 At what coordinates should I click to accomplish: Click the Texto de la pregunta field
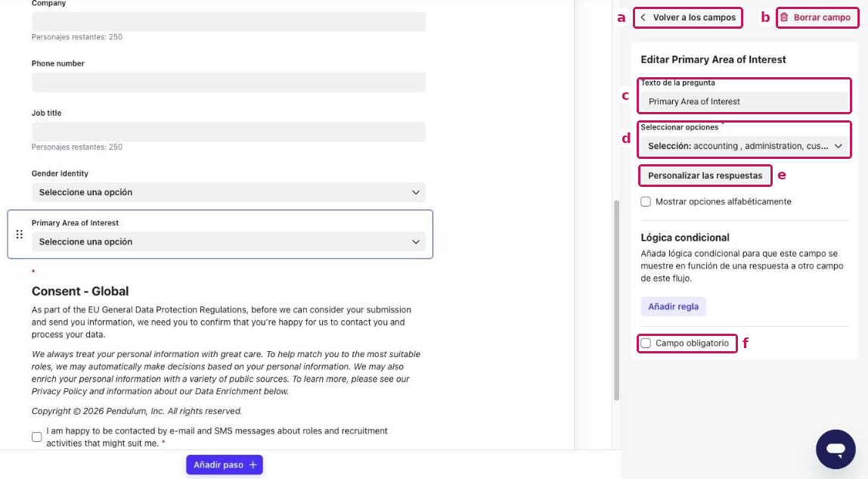[x=744, y=101]
